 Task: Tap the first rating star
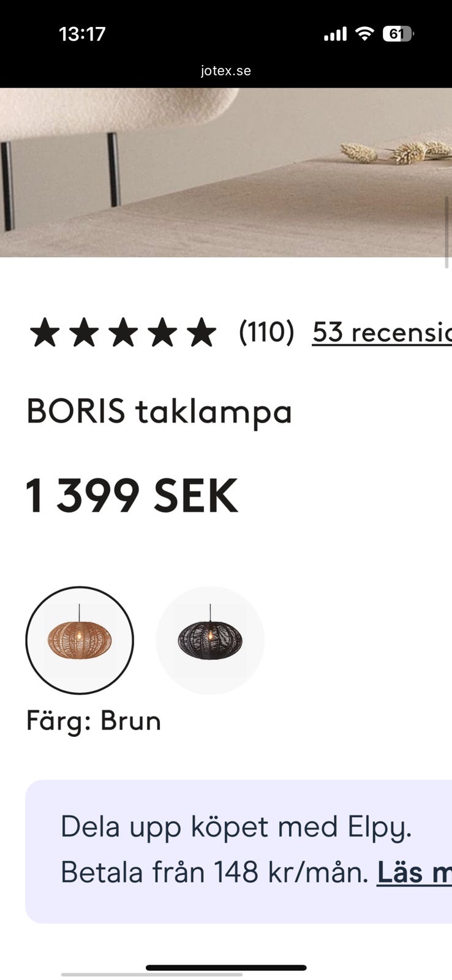point(45,333)
